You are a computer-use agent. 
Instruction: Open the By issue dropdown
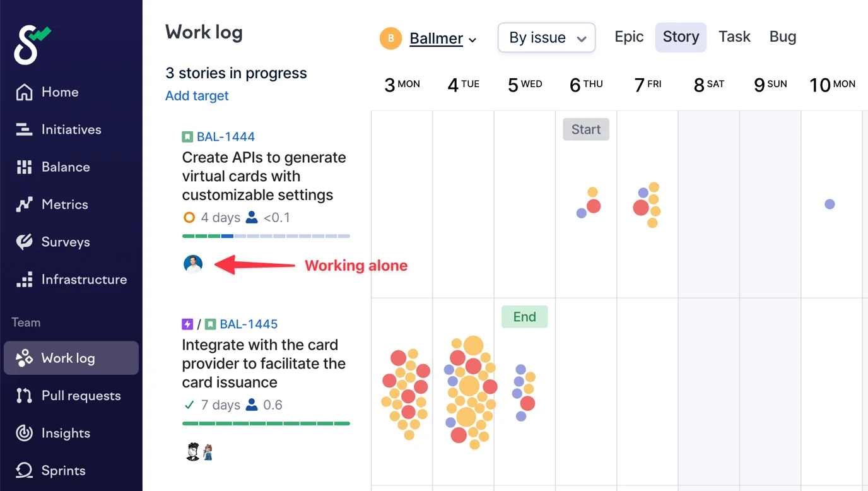click(546, 38)
